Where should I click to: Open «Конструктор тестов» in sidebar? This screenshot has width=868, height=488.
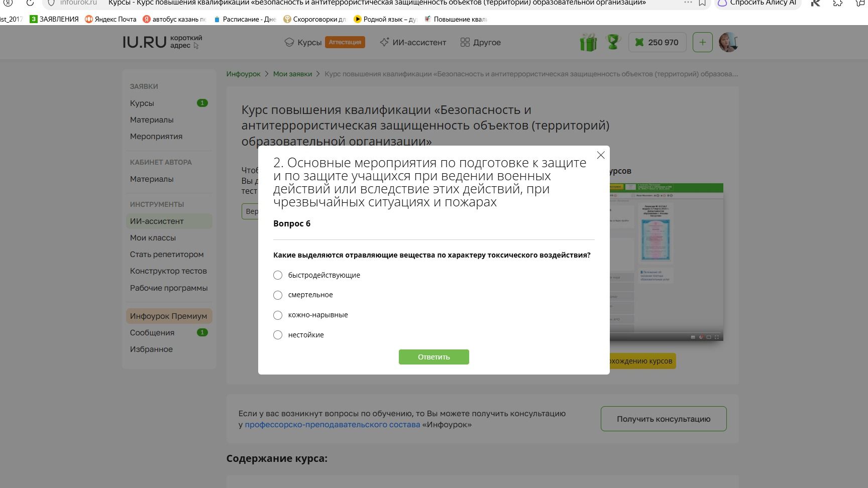(169, 271)
